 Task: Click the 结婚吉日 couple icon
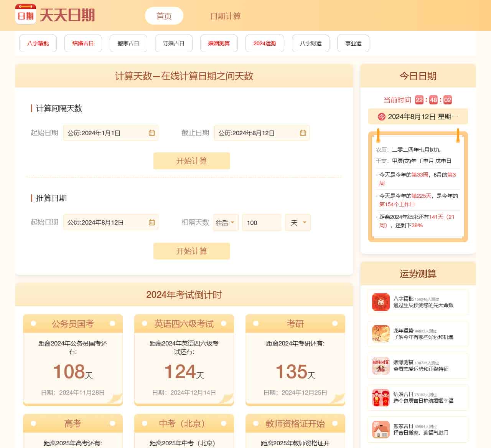(x=381, y=397)
